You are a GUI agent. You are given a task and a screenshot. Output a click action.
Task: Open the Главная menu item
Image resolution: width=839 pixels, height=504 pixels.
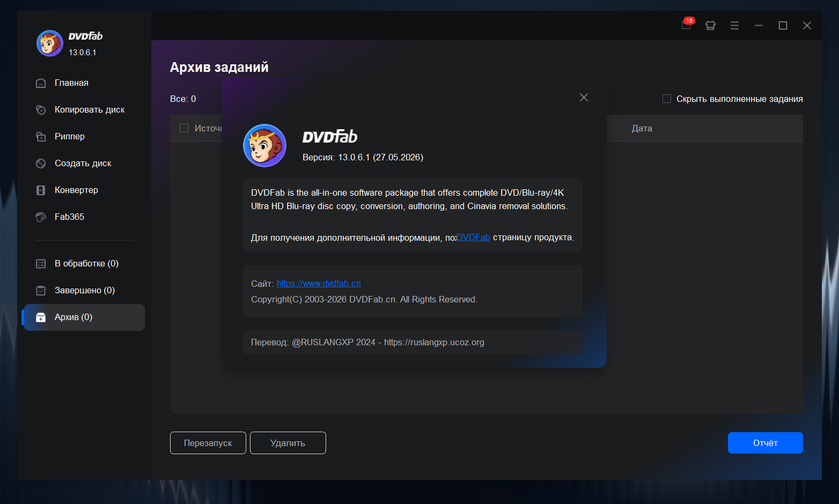pyautogui.click(x=71, y=83)
